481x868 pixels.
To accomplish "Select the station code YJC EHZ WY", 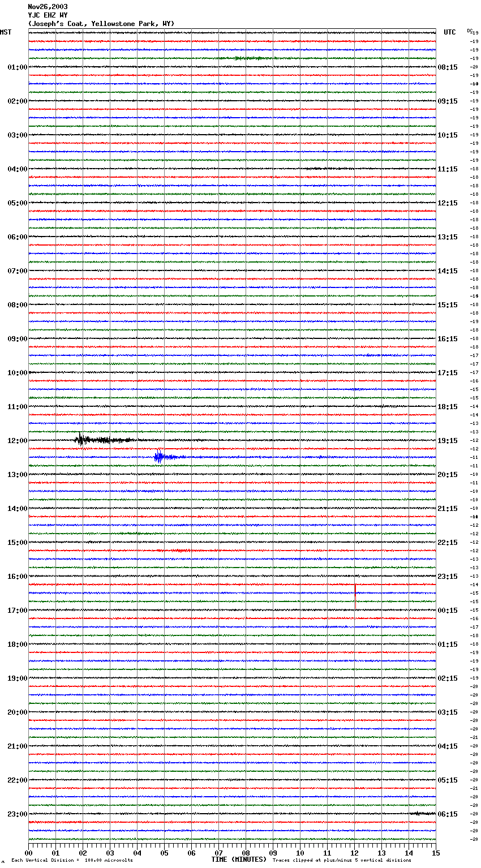I will pyautogui.click(x=48, y=15).
